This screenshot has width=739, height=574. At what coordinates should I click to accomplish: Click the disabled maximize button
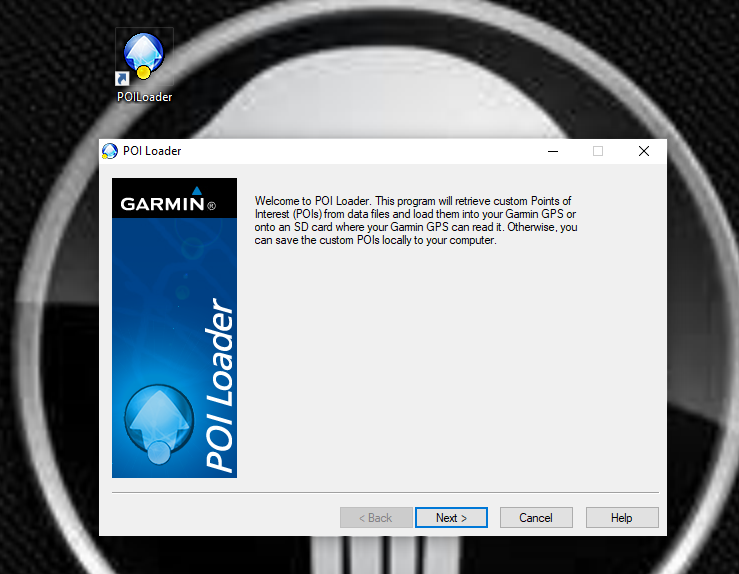[598, 151]
